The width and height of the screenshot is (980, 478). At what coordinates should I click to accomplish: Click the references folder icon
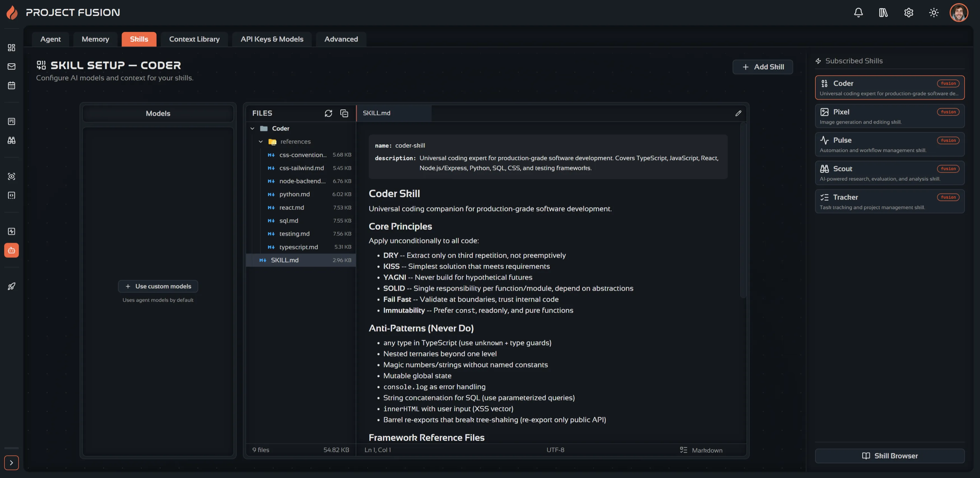click(272, 142)
